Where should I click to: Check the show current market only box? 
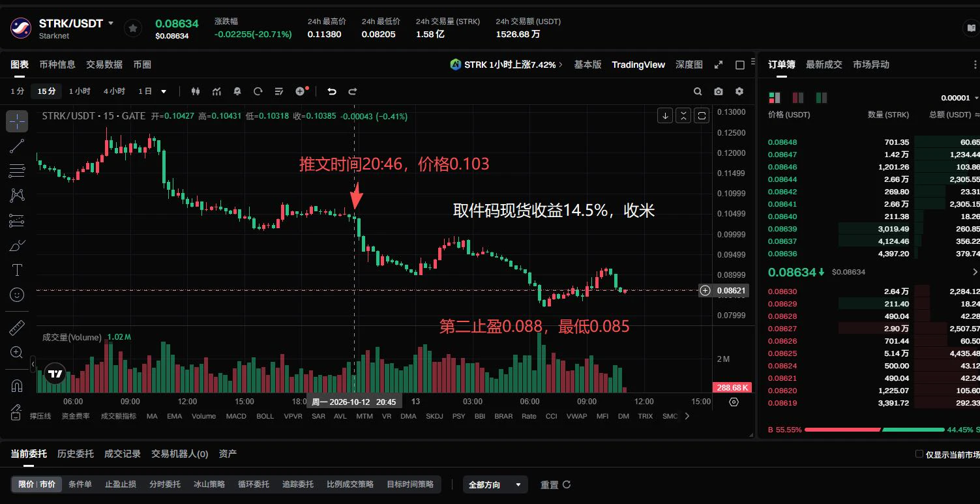click(919, 454)
